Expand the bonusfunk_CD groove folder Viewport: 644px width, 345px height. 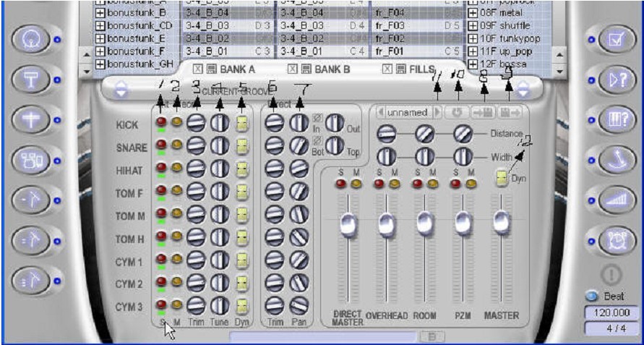tap(100, 26)
